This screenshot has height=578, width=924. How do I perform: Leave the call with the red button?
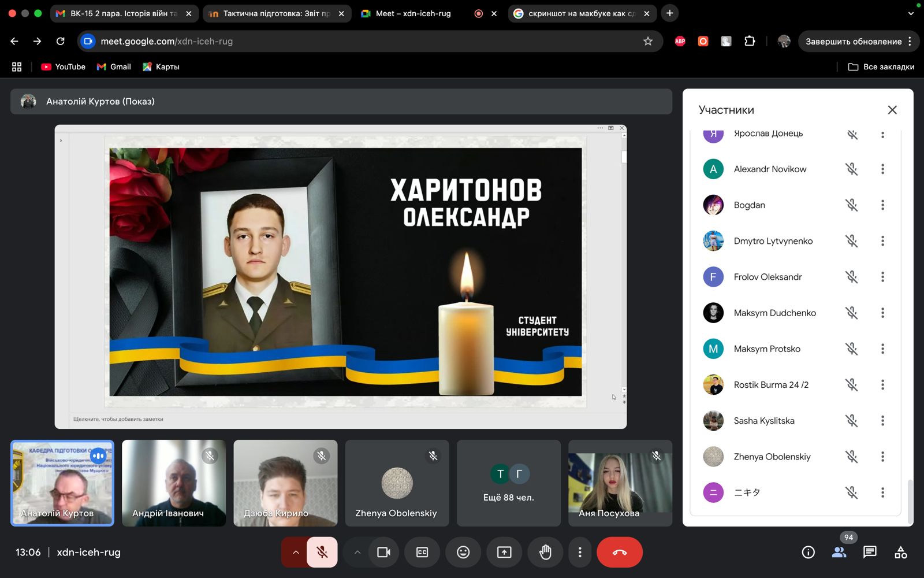[619, 552]
